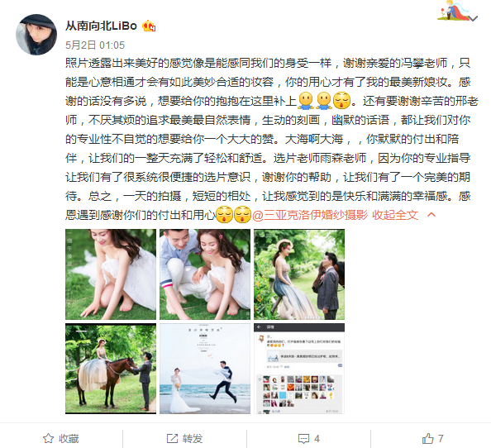Open the post options chevron arrow
The width and height of the screenshot is (491, 448).
coord(474,18)
